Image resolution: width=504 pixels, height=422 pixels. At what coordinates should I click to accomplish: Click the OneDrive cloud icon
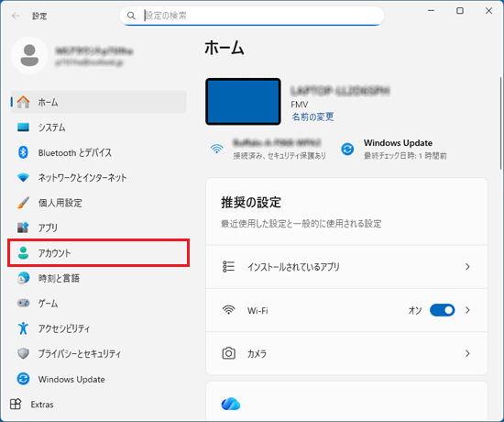(x=230, y=404)
